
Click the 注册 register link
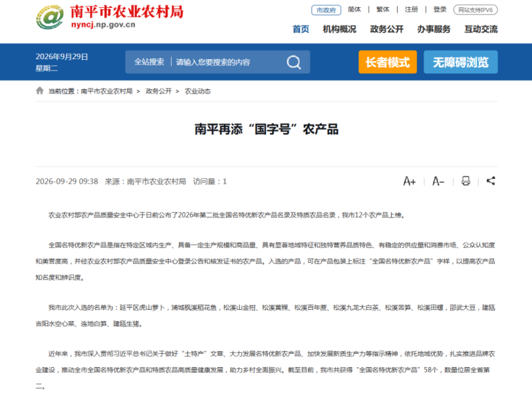coord(411,10)
